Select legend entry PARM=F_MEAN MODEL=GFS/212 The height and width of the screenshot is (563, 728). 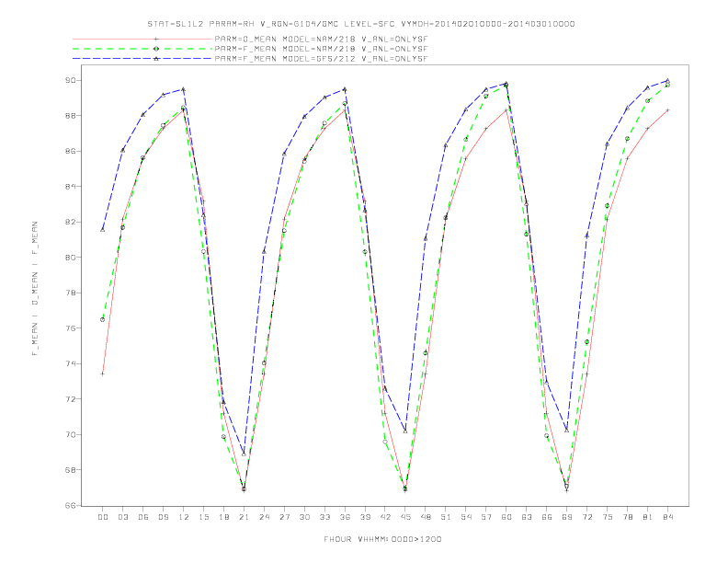[321, 59]
